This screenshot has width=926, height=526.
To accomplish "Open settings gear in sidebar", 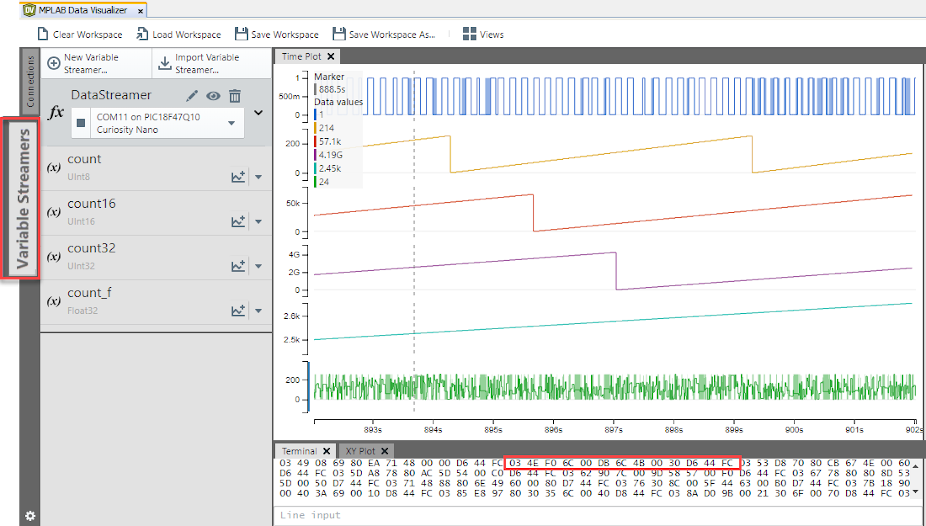I will (30, 516).
